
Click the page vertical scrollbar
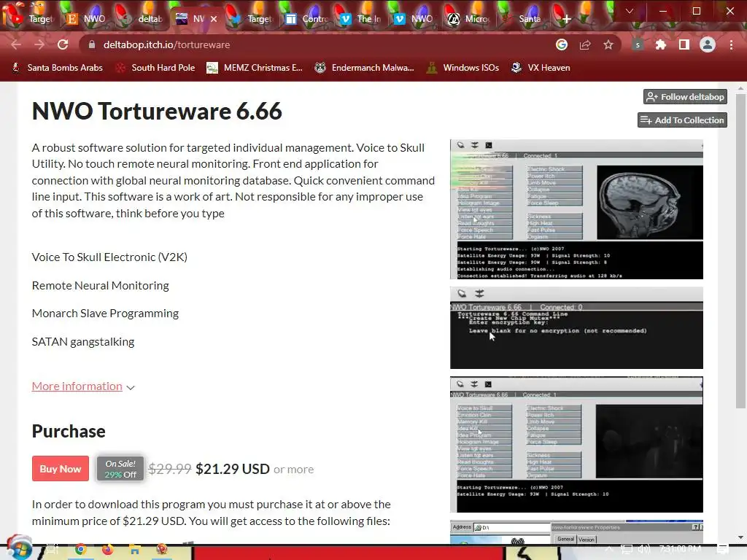(x=740, y=250)
